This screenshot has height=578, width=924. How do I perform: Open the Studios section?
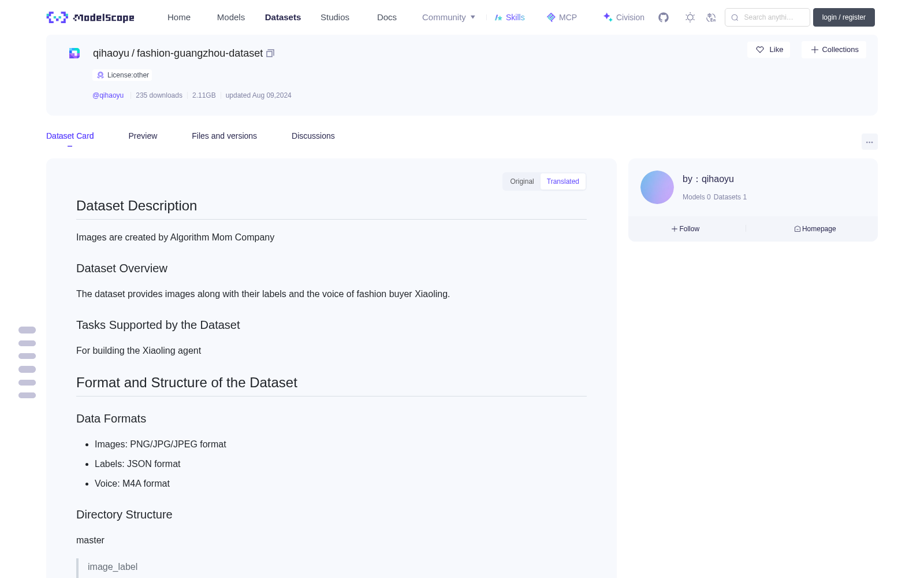(x=335, y=17)
